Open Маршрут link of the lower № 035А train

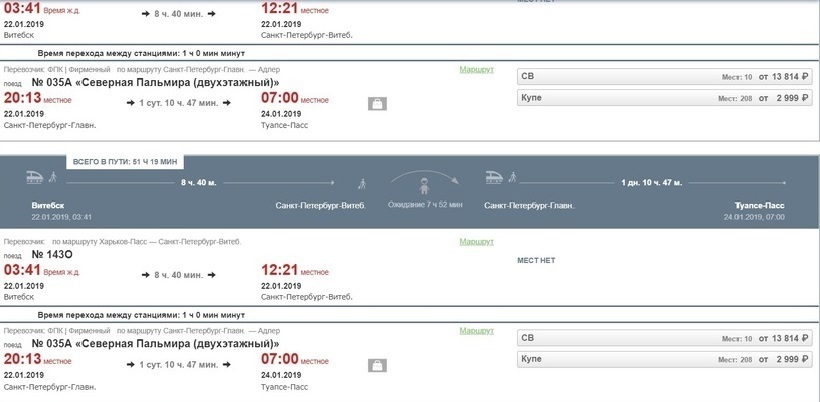click(476, 331)
